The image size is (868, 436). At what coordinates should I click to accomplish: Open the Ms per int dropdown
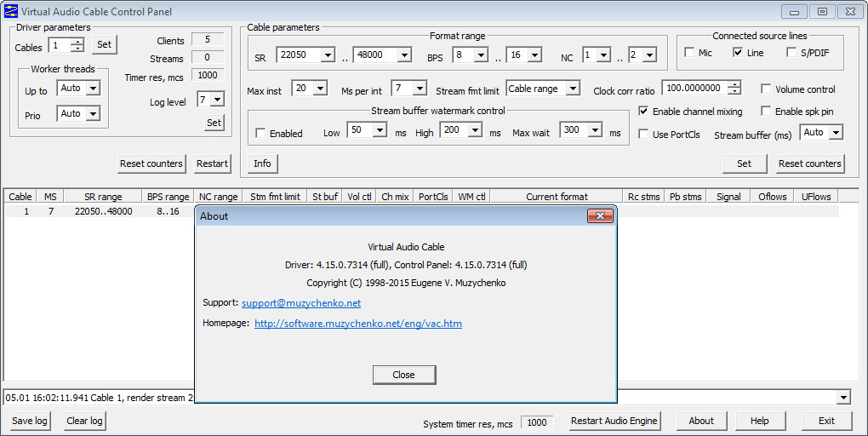(420, 88)
